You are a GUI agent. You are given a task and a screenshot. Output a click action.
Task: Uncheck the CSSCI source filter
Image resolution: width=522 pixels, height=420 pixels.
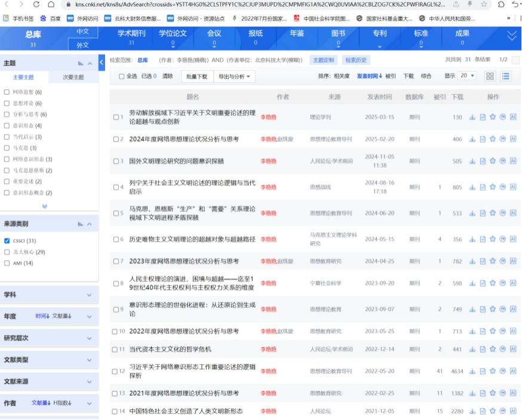[x=7, y=241]
